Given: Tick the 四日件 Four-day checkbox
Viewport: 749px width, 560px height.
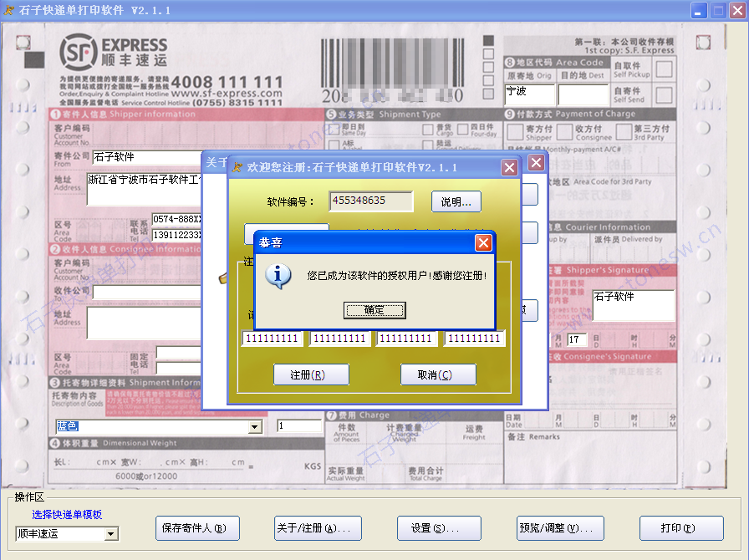Looking at the screenshot, I should coord(462,130).
